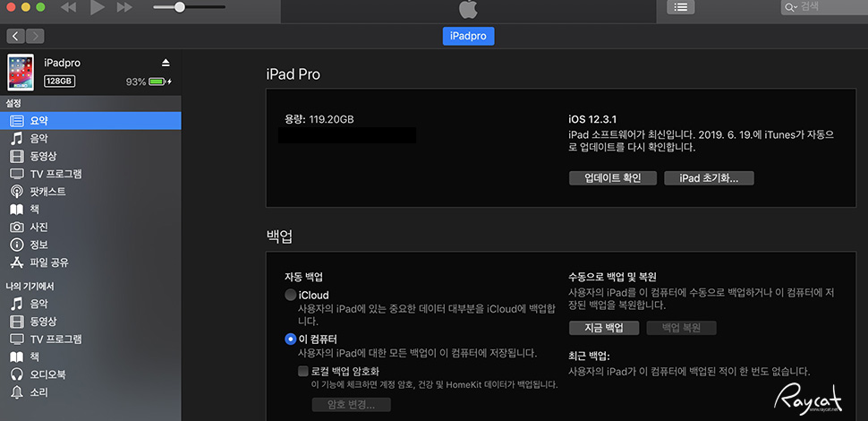Click the fast-forward playback button

(125, 7)
